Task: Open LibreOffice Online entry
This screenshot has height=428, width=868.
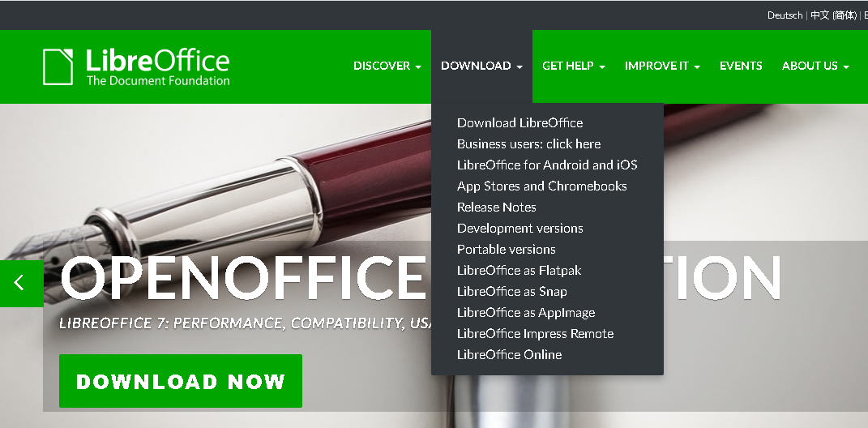Action: click(x=509, y=354)
